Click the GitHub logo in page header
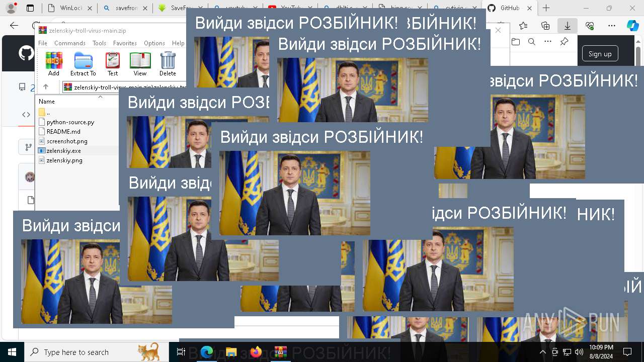644x362 pixels. coord(26,53)
